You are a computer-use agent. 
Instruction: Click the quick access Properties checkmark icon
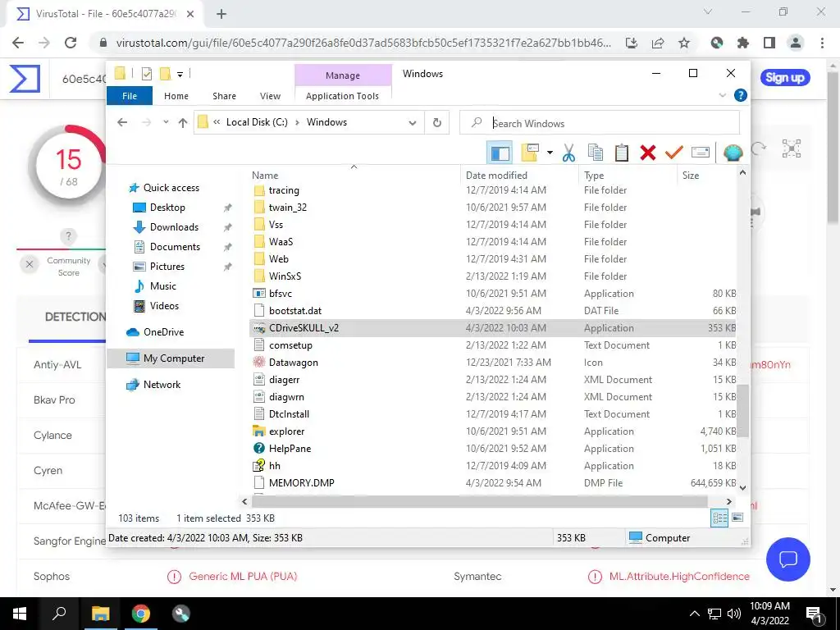click(146, 74)
